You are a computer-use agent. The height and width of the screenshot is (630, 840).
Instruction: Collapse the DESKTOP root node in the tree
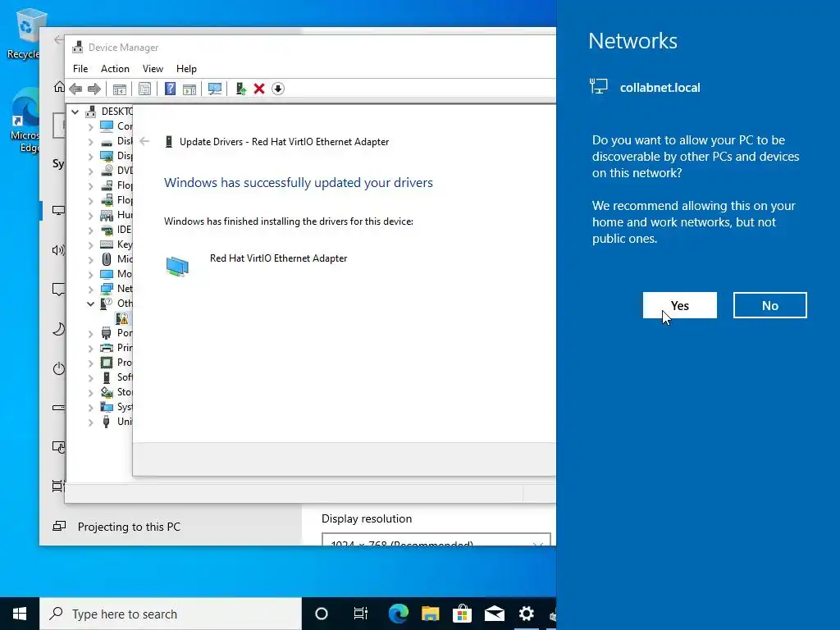75,112
